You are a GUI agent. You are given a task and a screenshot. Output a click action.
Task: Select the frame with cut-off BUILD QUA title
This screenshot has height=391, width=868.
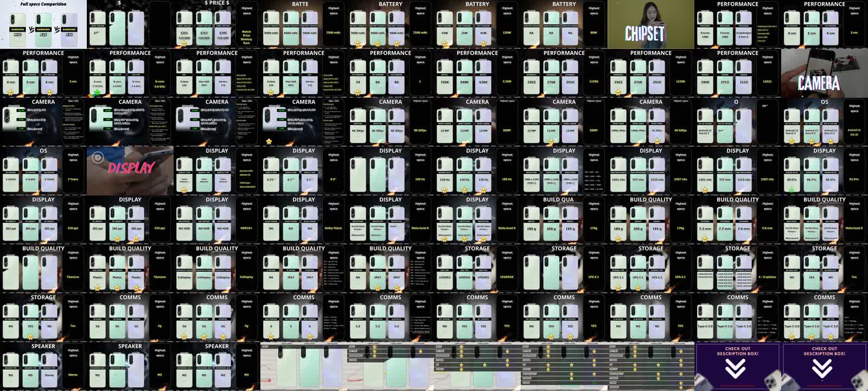point(564,220)
